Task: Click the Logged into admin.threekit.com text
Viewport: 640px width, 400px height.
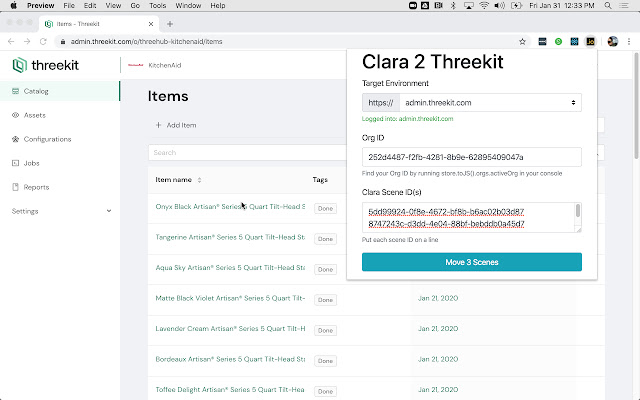Action: [x=407, y=119]
